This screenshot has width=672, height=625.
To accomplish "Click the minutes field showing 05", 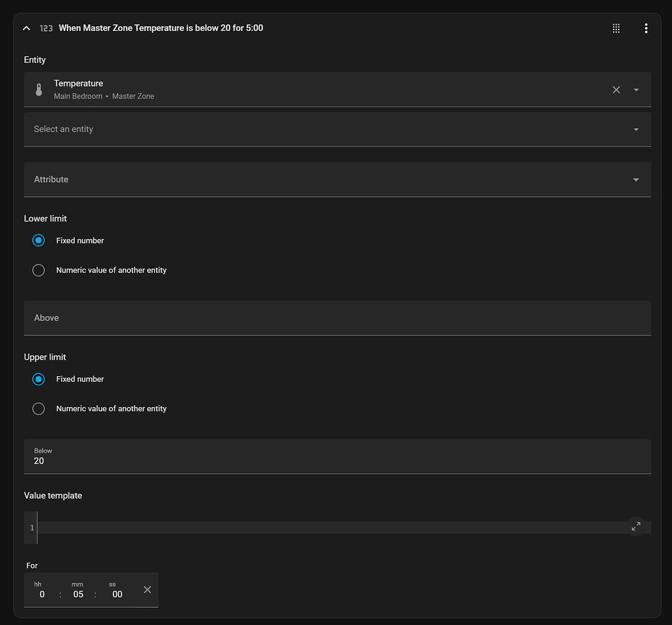I will tap(77, 593).
